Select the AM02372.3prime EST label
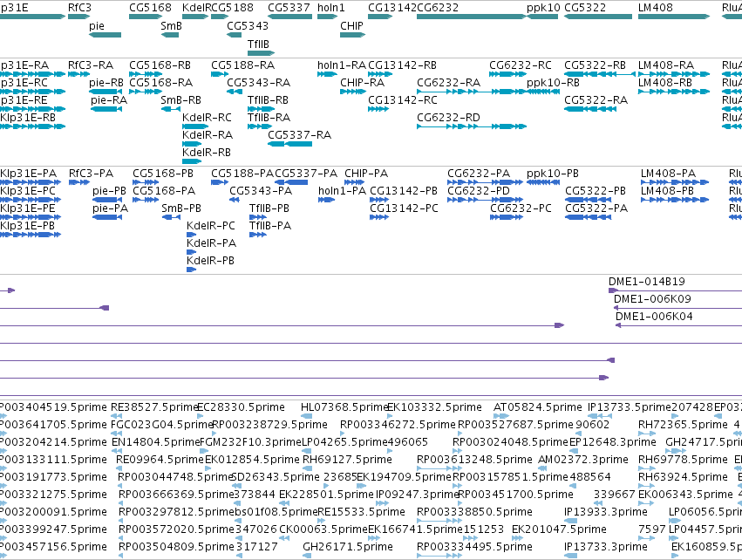The image size is (742, 560). tap(583, 460)
